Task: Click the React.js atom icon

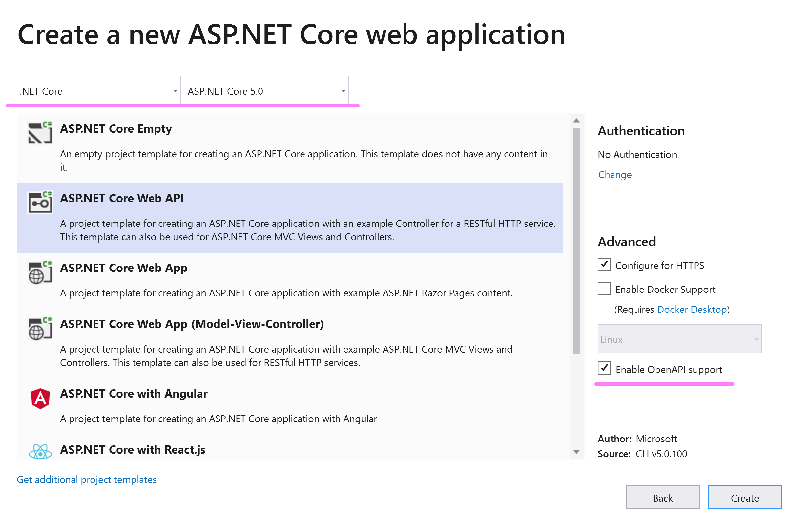Action: 40,451
